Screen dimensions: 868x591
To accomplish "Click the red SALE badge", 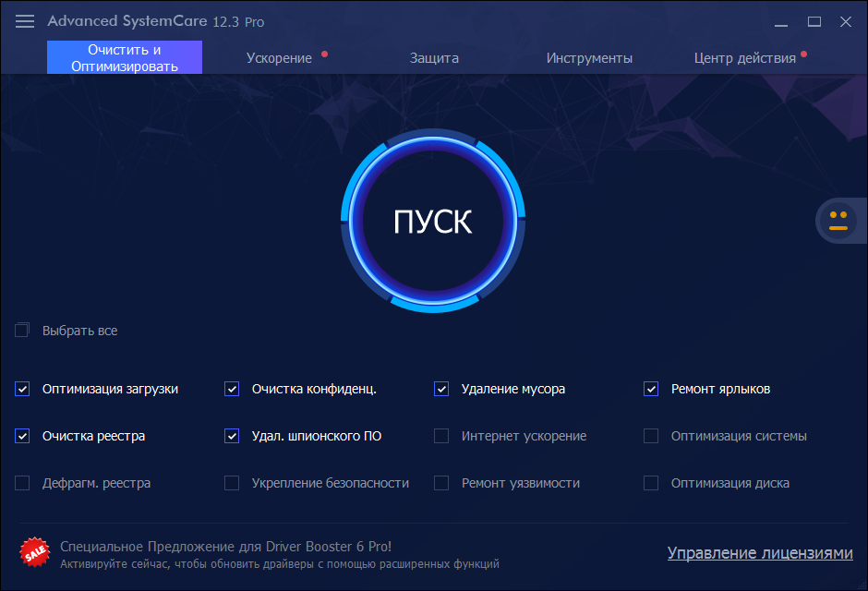I will tap(37, 551).
